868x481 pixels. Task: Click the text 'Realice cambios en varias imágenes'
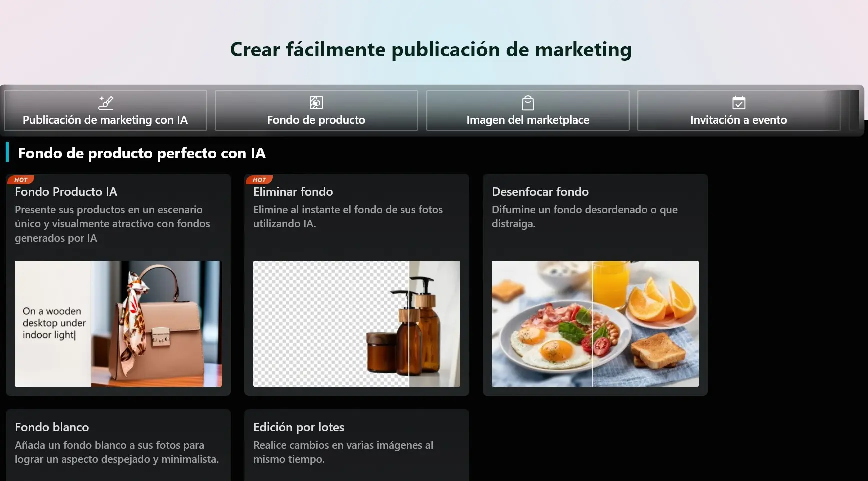pyautogui.click(x=338, y=445)
